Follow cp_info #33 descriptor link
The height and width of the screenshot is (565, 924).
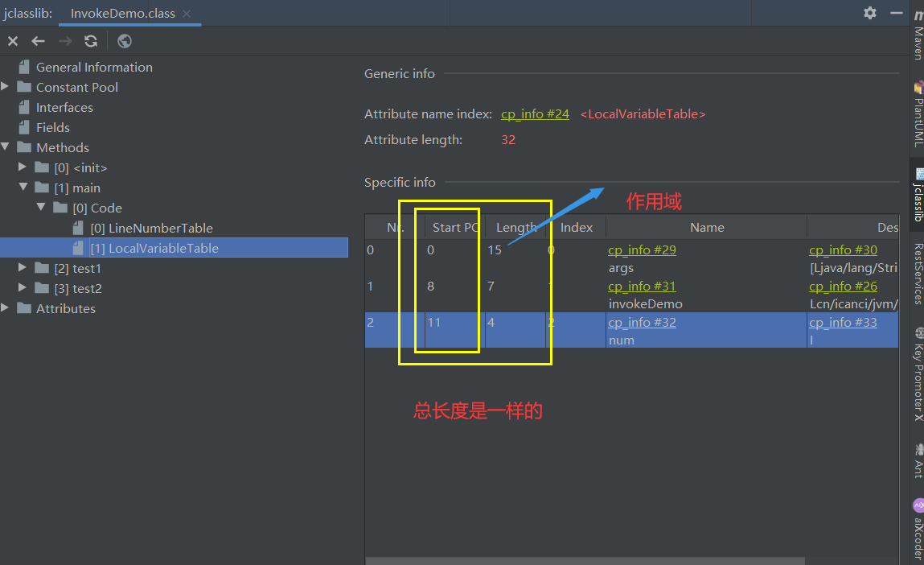click(x=843, y=323)
